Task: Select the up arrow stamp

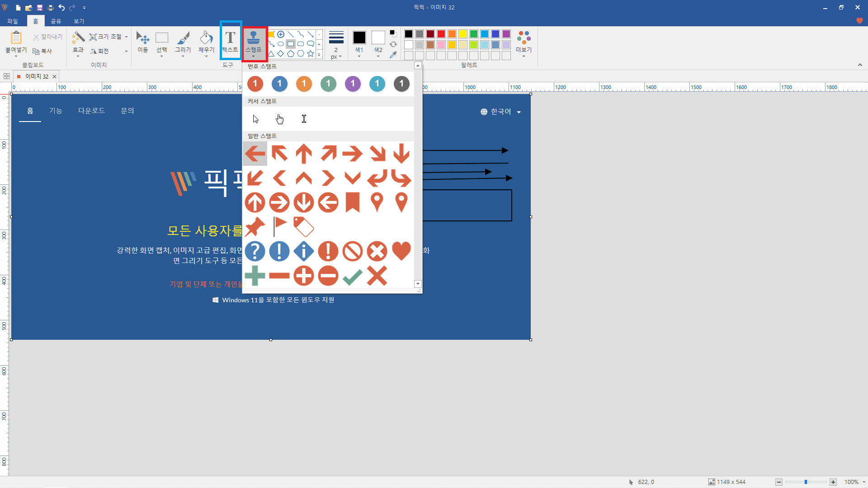Action: (x=304, y=154)
